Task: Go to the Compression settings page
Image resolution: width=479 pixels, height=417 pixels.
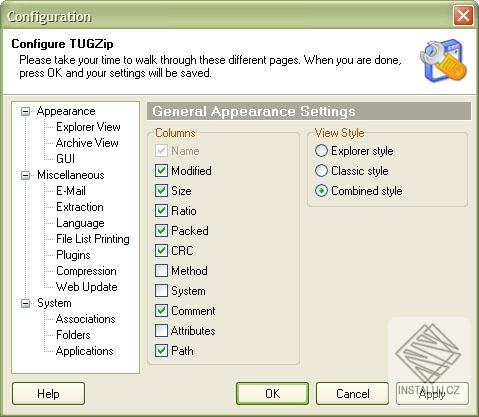Action: [86, 271]
